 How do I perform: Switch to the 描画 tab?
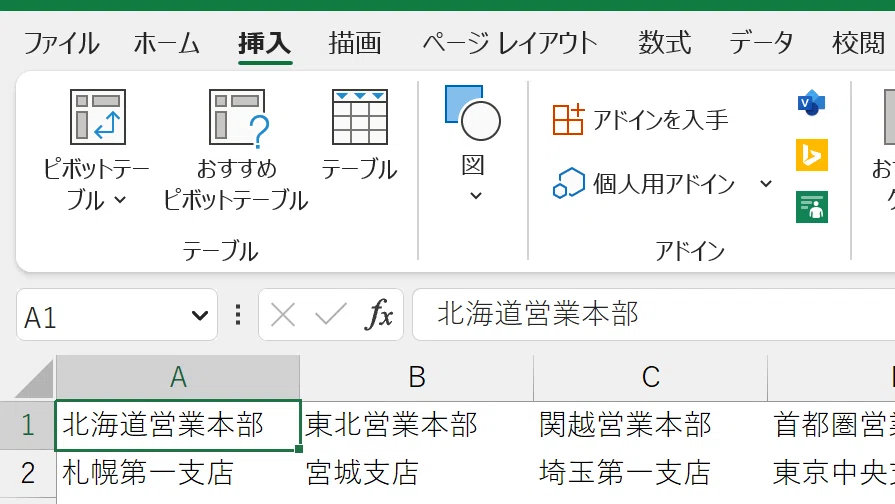(355, 43)
